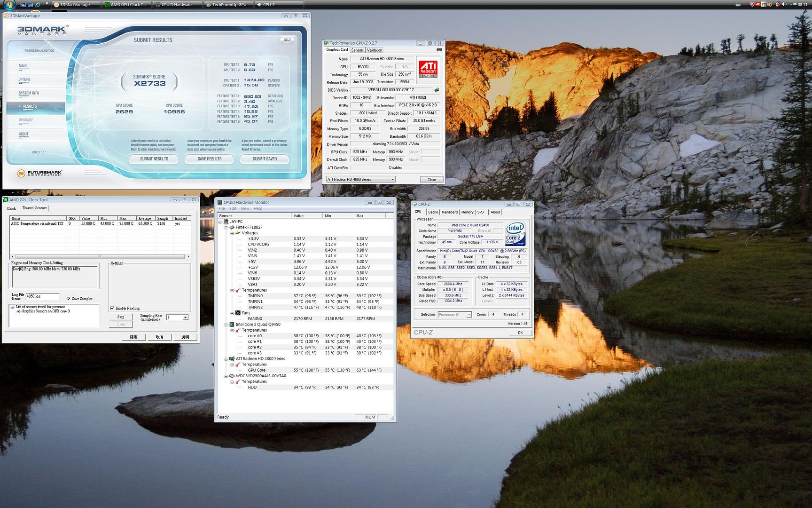Click the Show Desktop quick launch icon

(31, 5)
